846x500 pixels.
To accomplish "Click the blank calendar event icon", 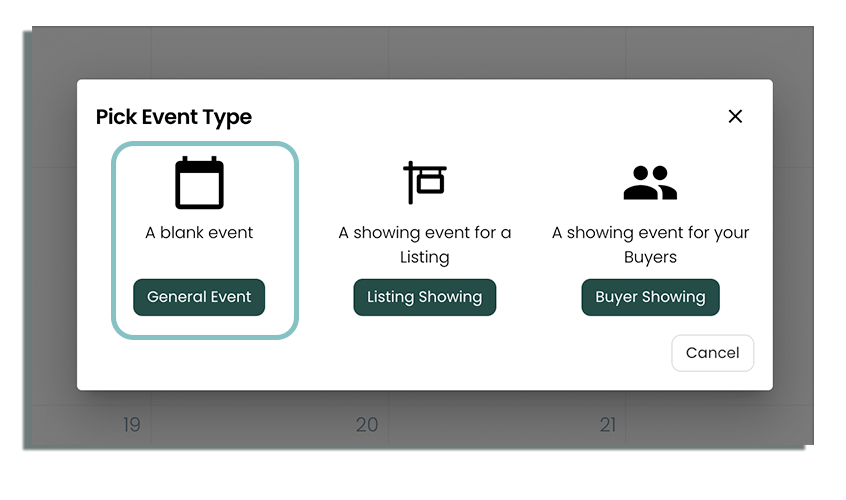I will 199,183.
